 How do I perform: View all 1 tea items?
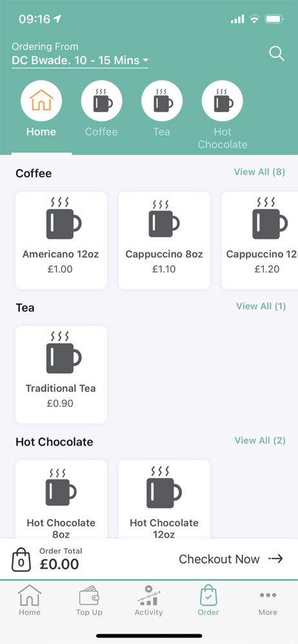click(x=261, y=306)
